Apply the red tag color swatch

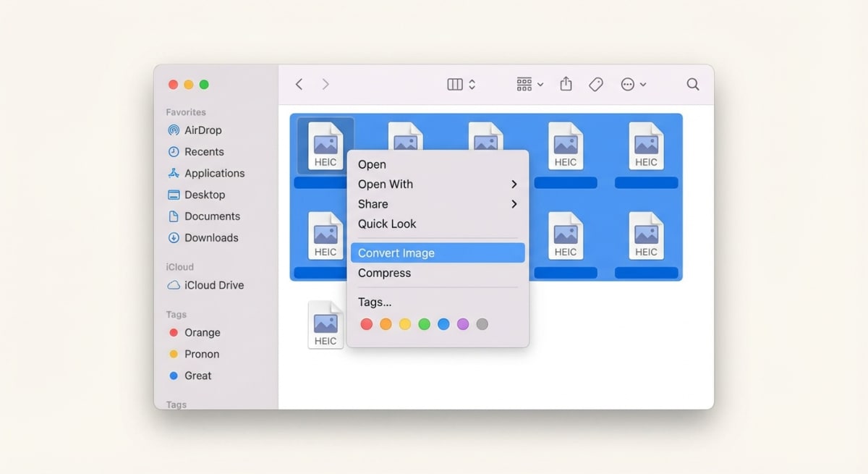366,324
